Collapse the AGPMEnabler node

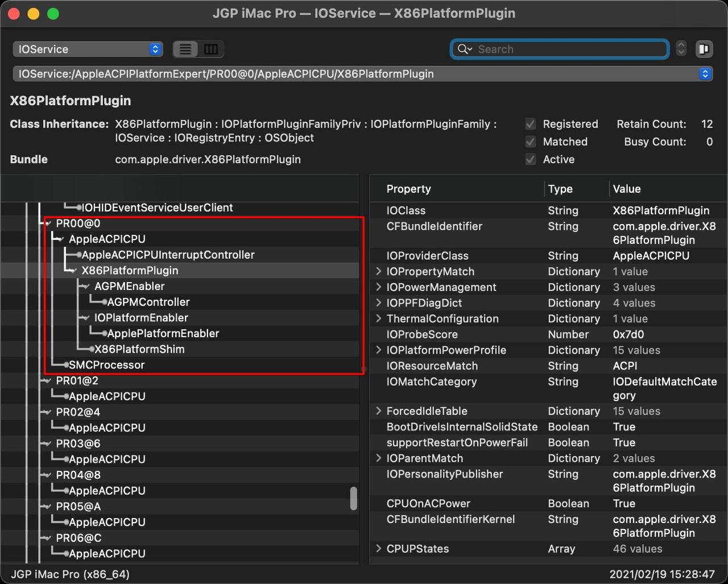pos(86,287)
